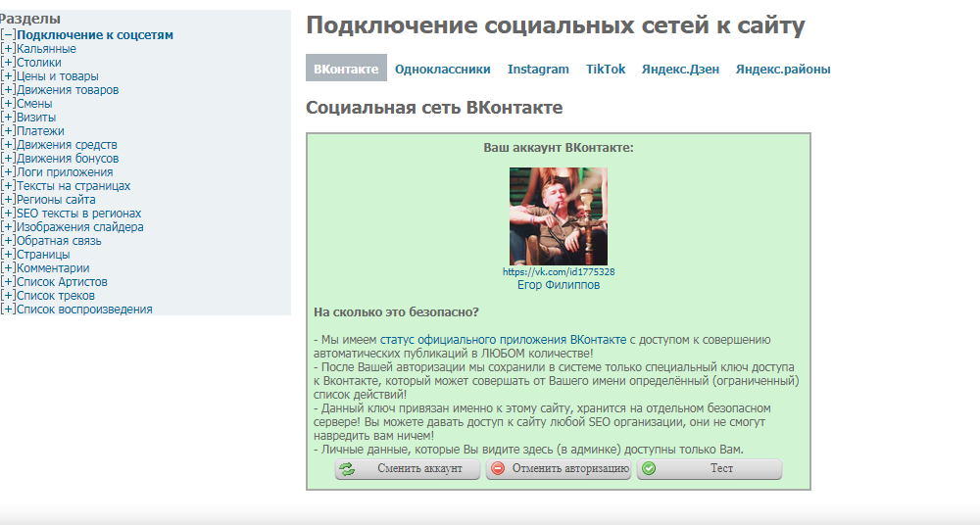Viewport: 980px width, 525px height.
Task: Open the Платежи section link
Action: (x=40, y=131)
